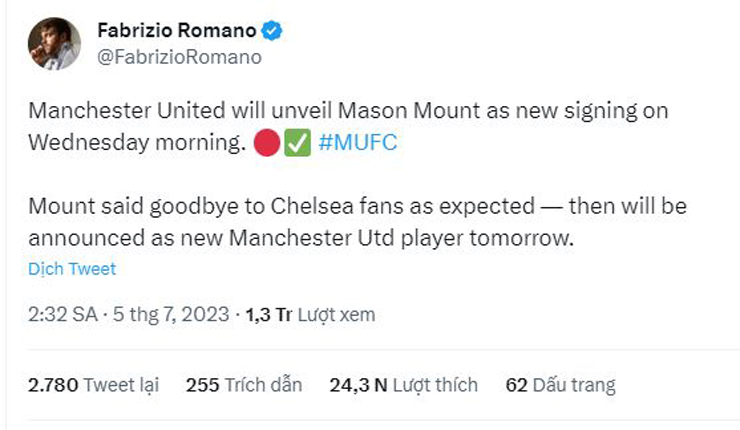This screenshot has height=430, width=740.
Task: Click the green check mark emoji
Action: (x=297, y=142)
